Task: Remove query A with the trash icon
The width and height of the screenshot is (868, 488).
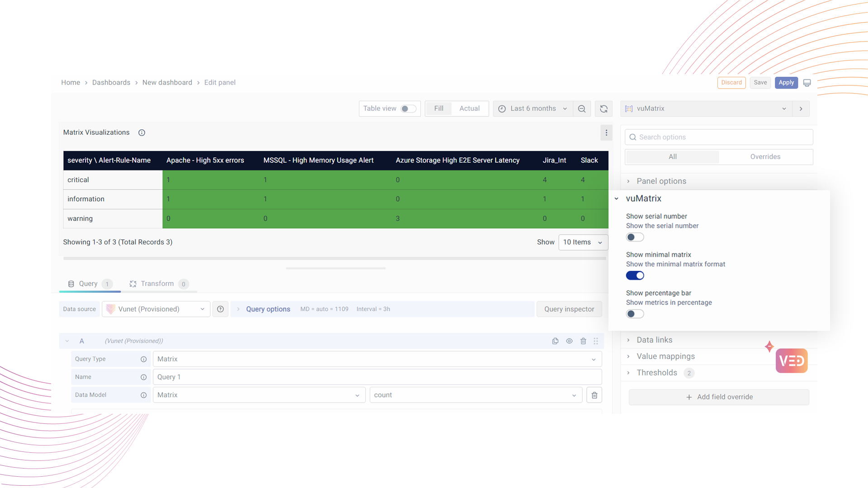Action: pyautogui.click(x=583, y=341)
